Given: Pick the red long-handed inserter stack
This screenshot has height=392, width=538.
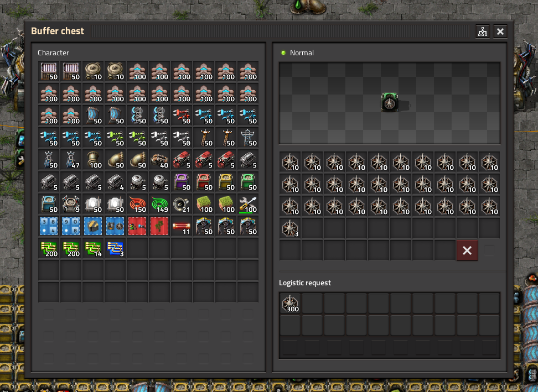Looking at the screenshot, I should (x=182, y=116).
